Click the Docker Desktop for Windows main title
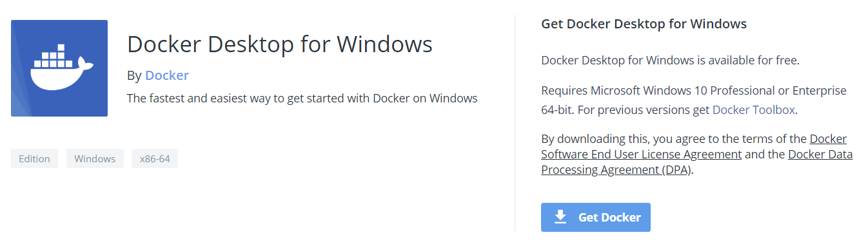 tap(280, 44)
